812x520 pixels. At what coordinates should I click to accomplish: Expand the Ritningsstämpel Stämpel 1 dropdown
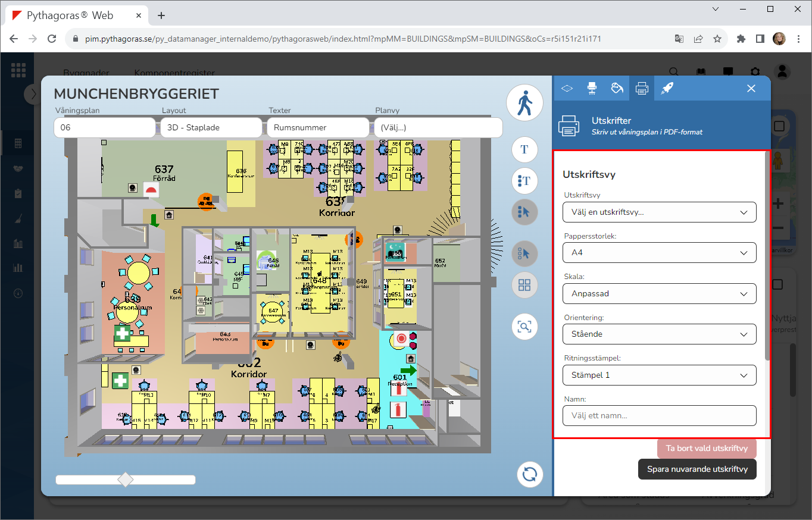(x=659, y=375)
